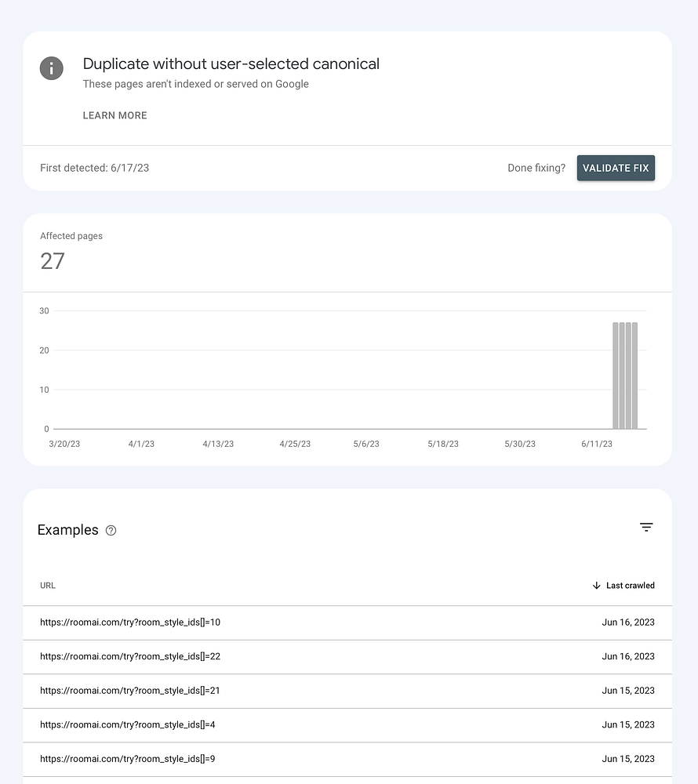Click the 3/20/23 date label on the chart axis
Viewport: 698px width, 784px height.
point(64,444)
